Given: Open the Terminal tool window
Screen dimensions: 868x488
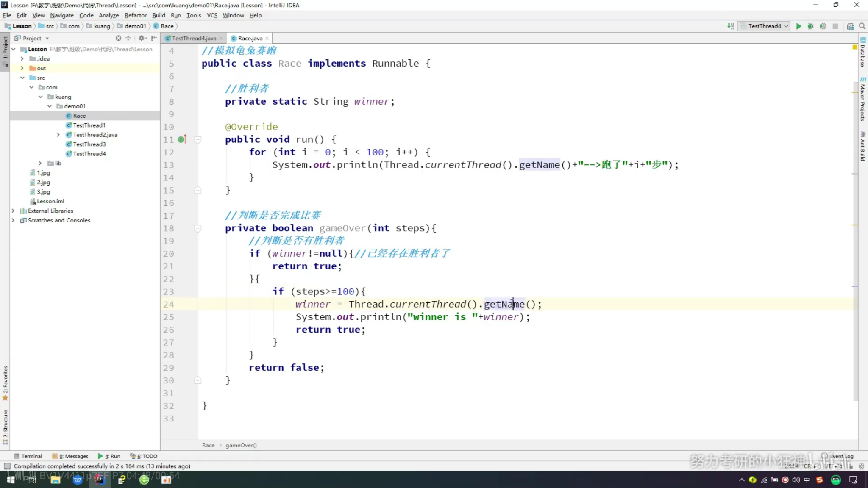Looking at the screenshot, I should point(28,456).
